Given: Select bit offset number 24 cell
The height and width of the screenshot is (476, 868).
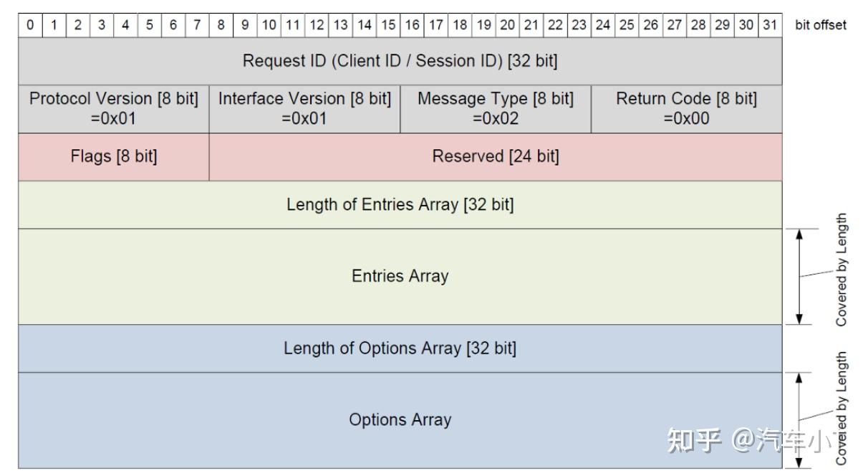Looking at the screenshot, I should pyautogui.click(x=603, y=25).
